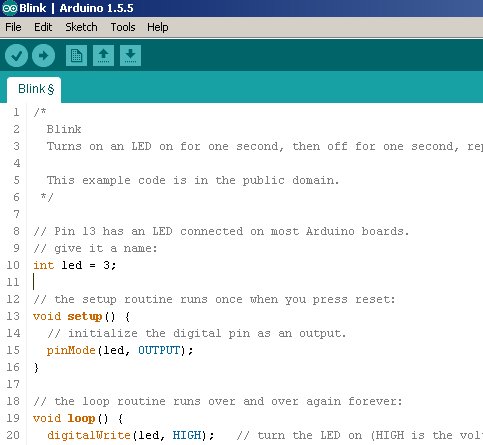Click the Save sketch down-arrow icon

click(x=130, y=55)
